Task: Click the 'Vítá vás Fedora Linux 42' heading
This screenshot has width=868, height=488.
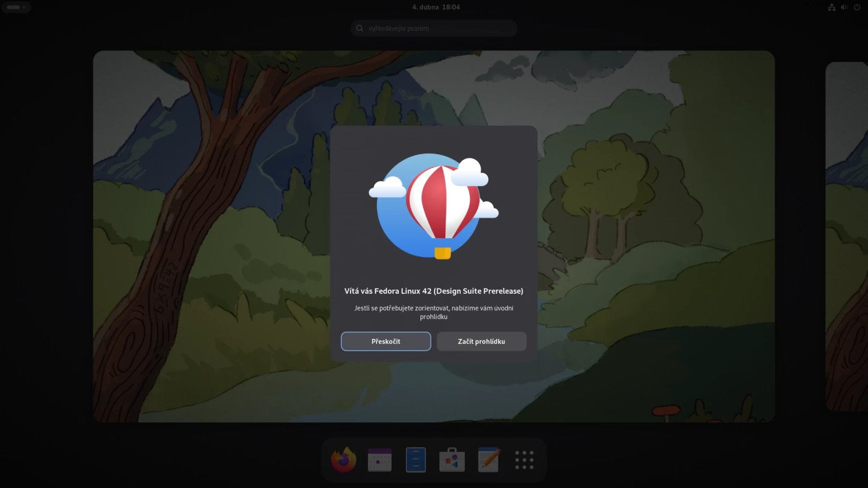Action: point(433,291)
